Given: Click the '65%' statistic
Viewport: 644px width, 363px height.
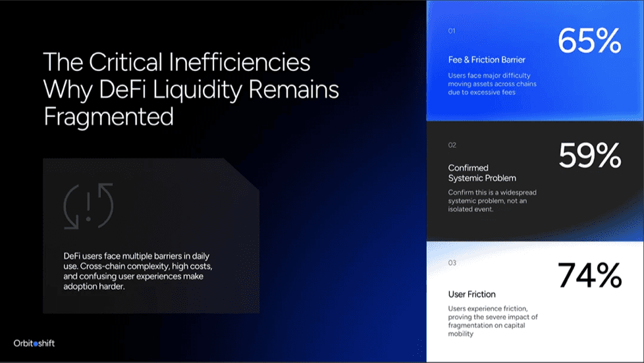Looking at the screenshot, I should click(x=589, y=41).
